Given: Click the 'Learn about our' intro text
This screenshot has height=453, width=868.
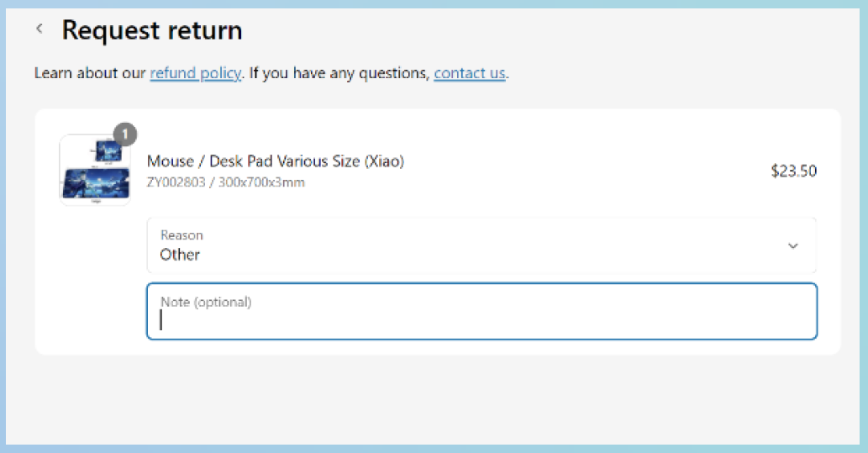Looking at the screenshot, I should point(90,73).
